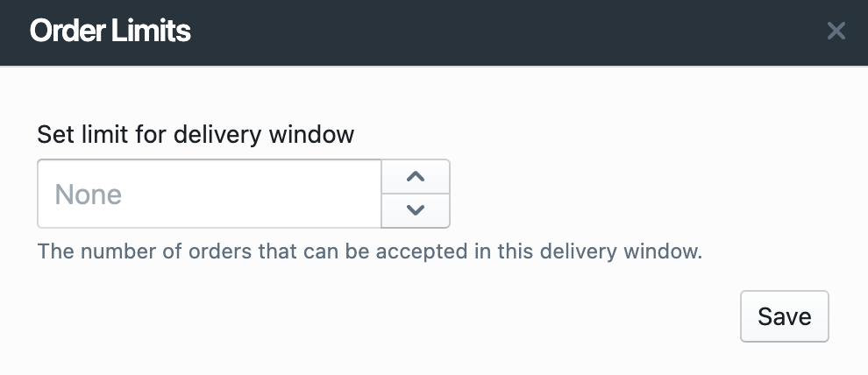Image resolution: width=868 pixels, height=375 pixels.
Task: Confirm limit changes with Save
Action: point(784,316)
